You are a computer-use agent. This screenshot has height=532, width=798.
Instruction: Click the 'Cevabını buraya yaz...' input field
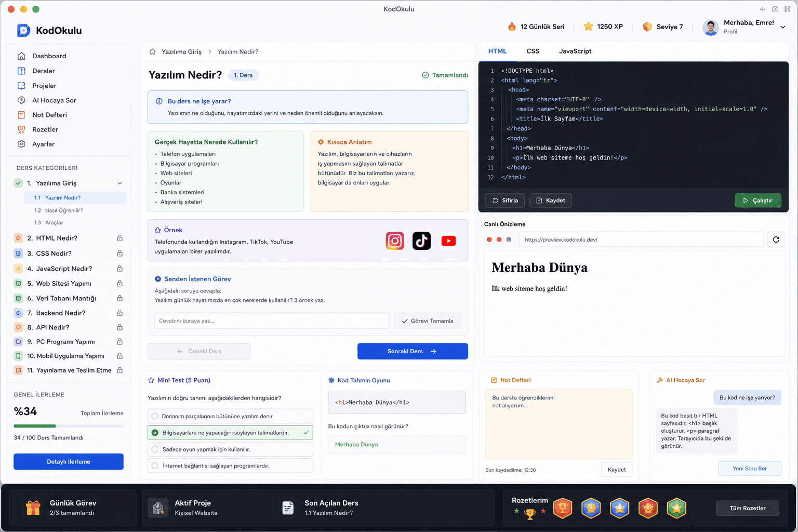pyautogui.click(x=272, y=321)
